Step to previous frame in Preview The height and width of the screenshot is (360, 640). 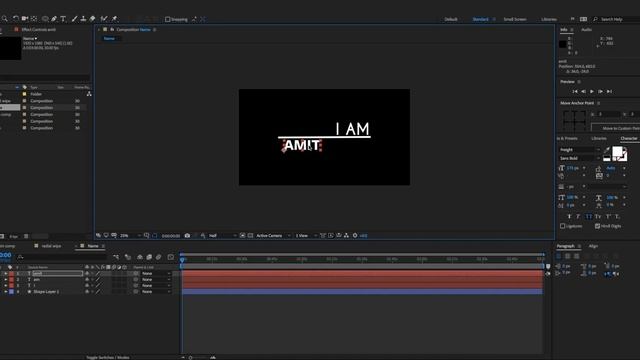583,91
